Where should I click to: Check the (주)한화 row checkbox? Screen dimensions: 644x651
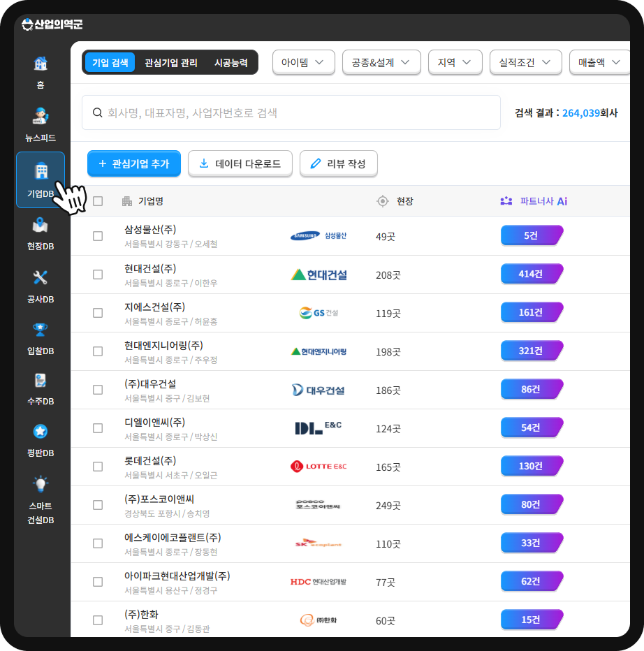[98, 620]
